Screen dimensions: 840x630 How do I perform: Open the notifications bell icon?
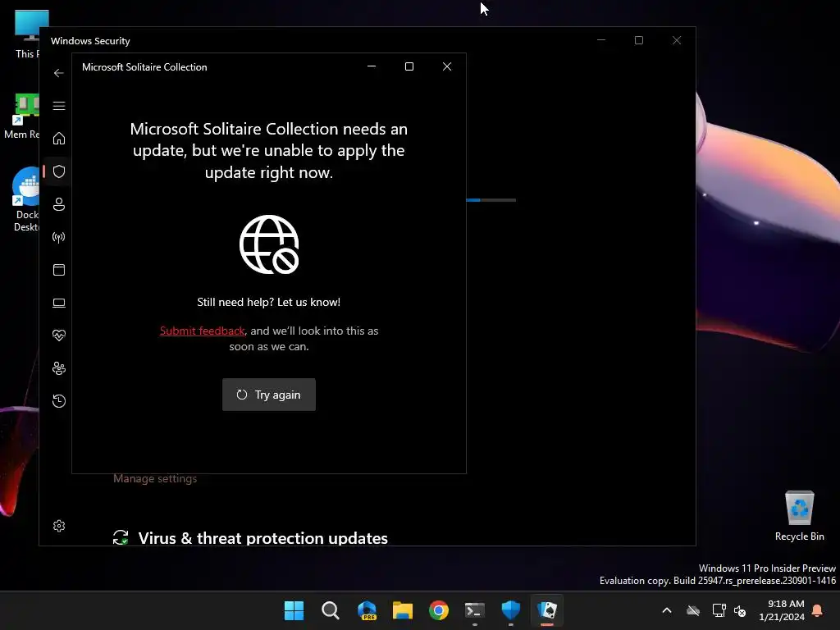coord(818,610)
